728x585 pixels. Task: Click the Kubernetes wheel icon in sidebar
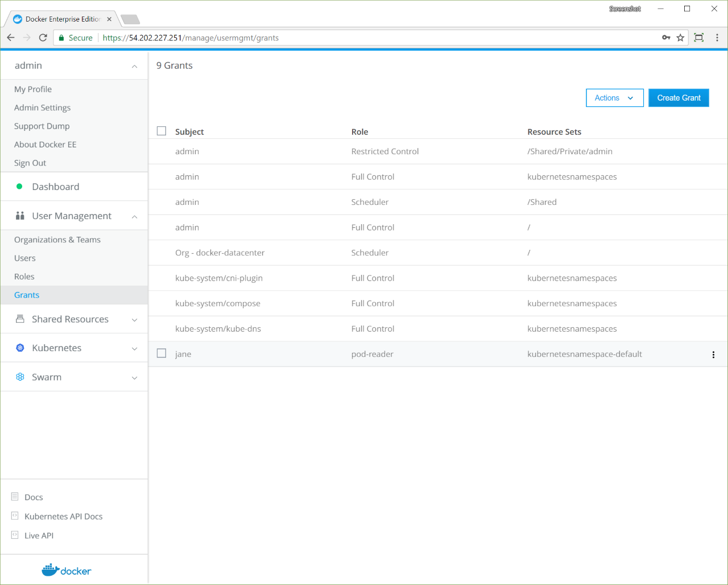[x=20, y=348]
